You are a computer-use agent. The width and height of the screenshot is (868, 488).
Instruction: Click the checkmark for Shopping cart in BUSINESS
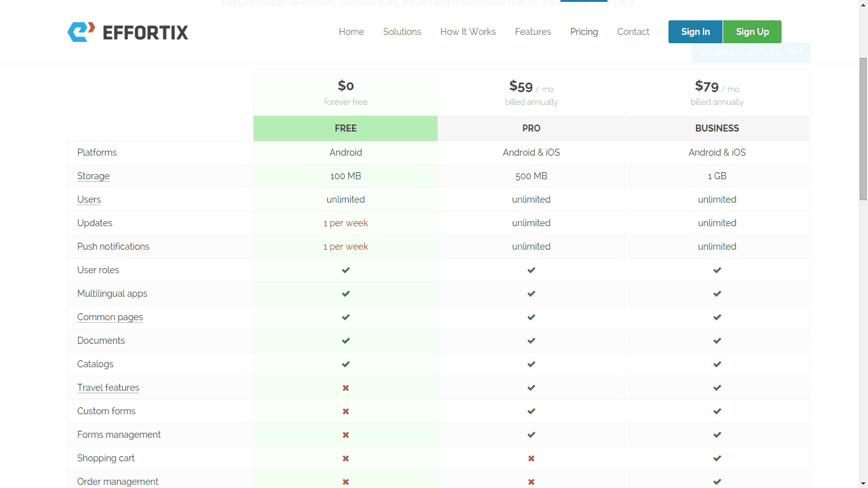[x=717, y=458]
